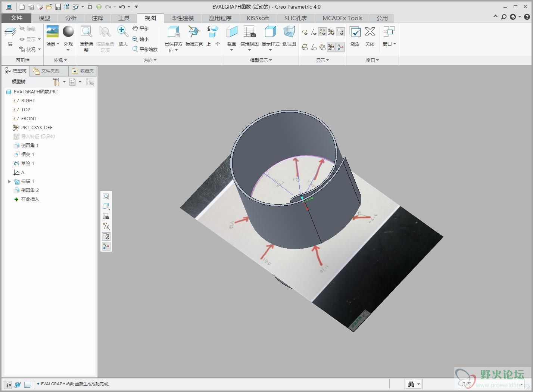Click the 外观 (Appearances) sphere icon
The height and width of the screenshot is (392, 533).
coord(68,31)
